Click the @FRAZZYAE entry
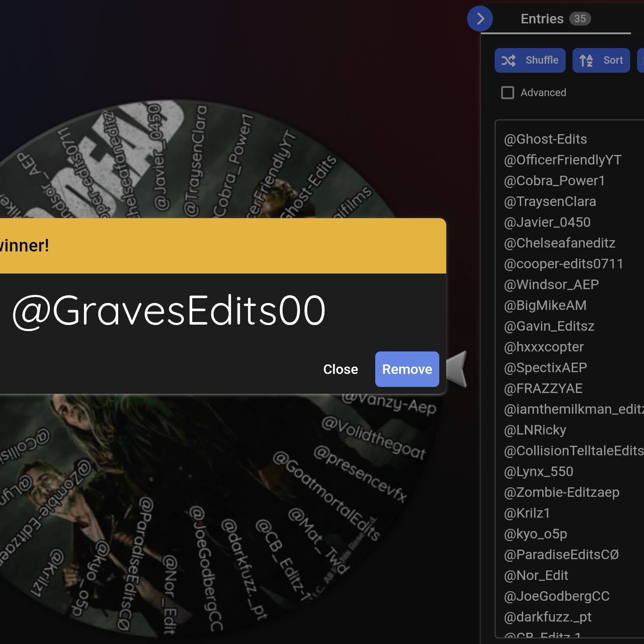The width and height of the screenshot is (644, 644). point(543,388)
